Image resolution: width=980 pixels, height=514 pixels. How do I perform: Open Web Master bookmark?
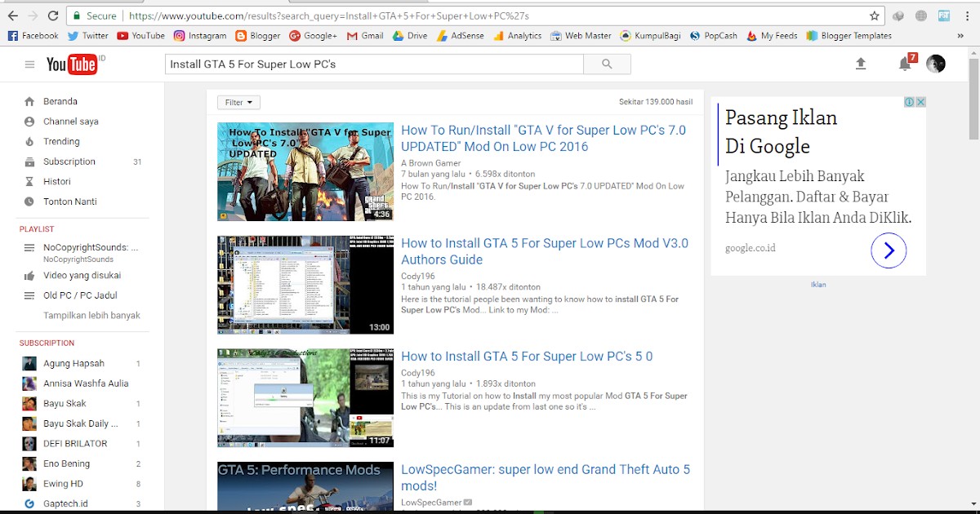point(581,36)
